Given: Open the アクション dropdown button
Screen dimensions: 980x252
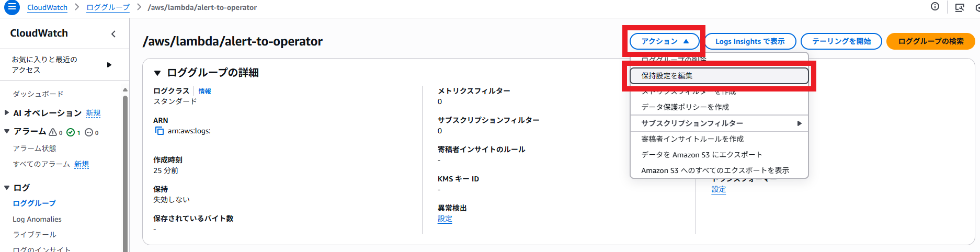Looking at the screenshot, I should tap(665, 41).
